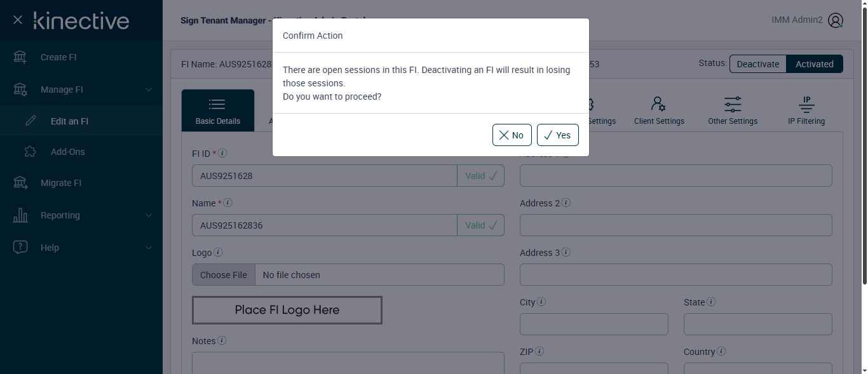This screenshot has height=374, width=868.
Task: Click the Add-Ons puzzle piece icon
Action: [x=30, y=152]
